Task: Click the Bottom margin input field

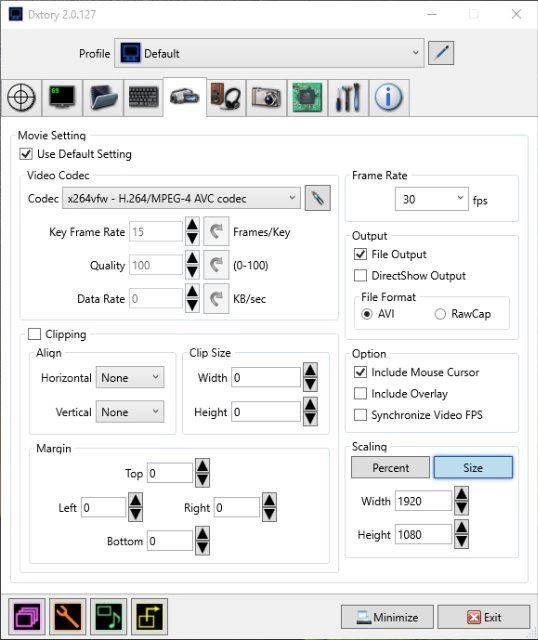Action: [170, 541]
